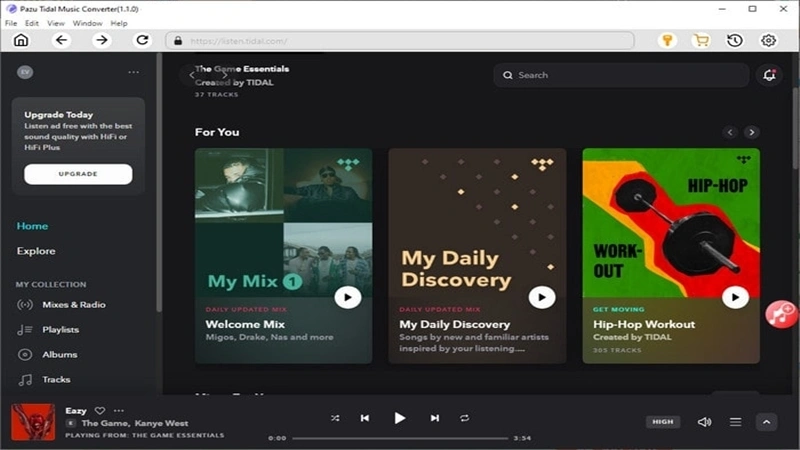
Task: Click the URL address bar
Action: tap(399, 41)
